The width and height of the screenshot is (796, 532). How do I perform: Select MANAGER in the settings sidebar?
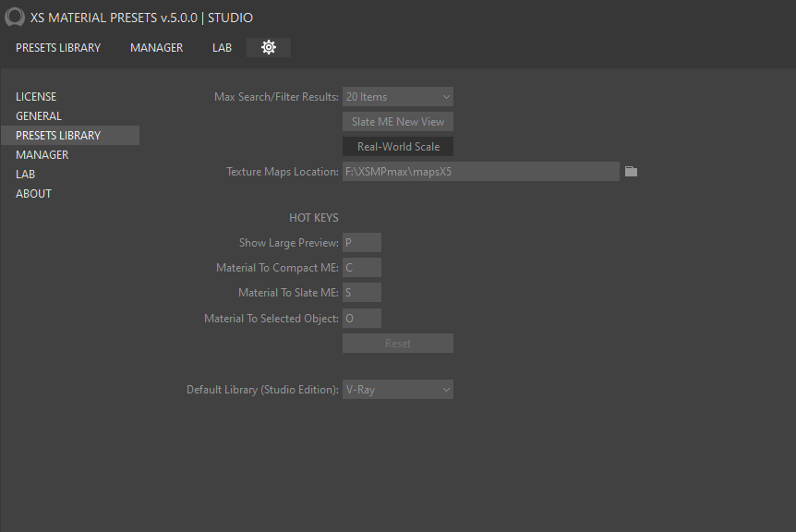(42, 155)
